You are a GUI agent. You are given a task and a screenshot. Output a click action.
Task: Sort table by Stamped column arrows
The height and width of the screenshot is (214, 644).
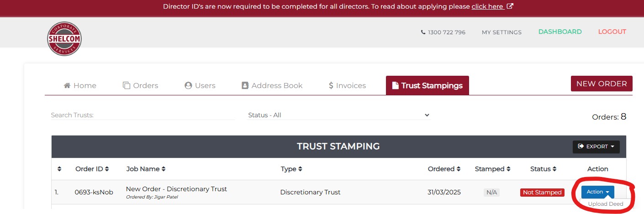508,169
